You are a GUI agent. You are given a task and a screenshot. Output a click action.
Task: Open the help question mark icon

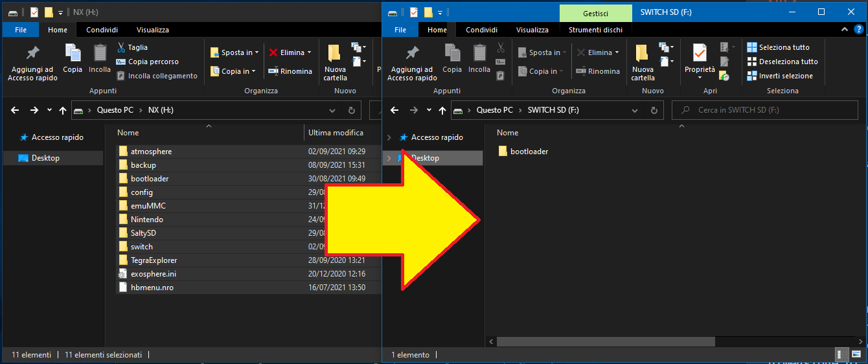[858, 30]
